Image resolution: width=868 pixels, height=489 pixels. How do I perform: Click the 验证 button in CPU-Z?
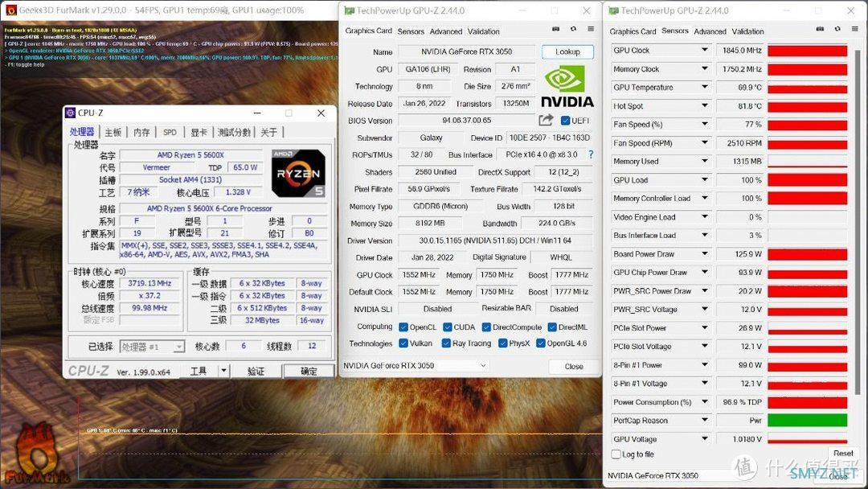click(x=256, y=371)
